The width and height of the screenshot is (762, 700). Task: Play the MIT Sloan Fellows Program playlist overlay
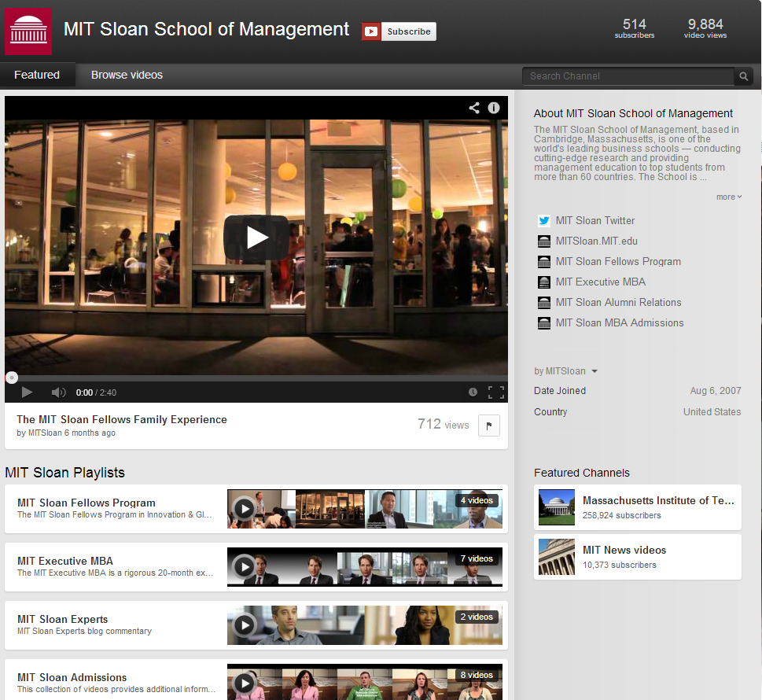pyautogui.click(x=245, y=509)
